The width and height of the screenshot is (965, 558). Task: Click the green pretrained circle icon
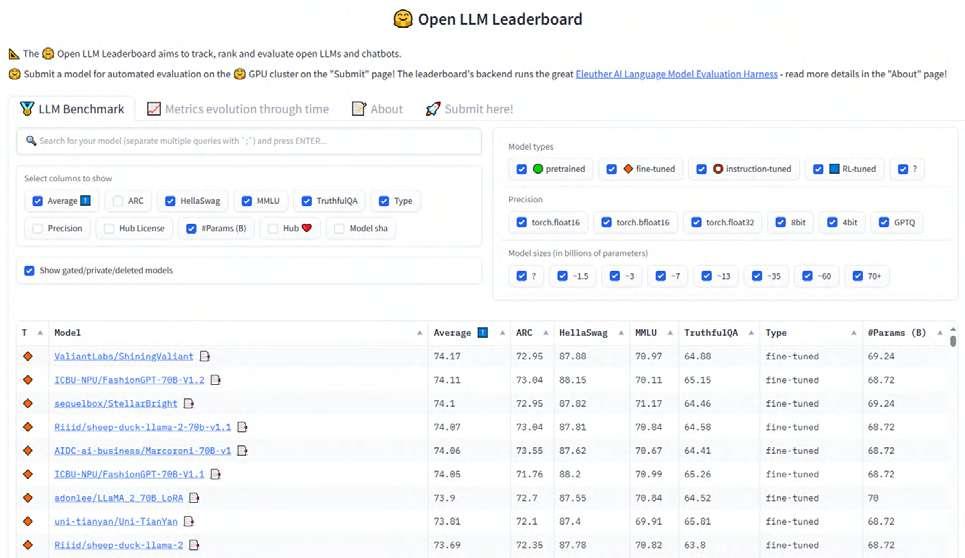538,169
